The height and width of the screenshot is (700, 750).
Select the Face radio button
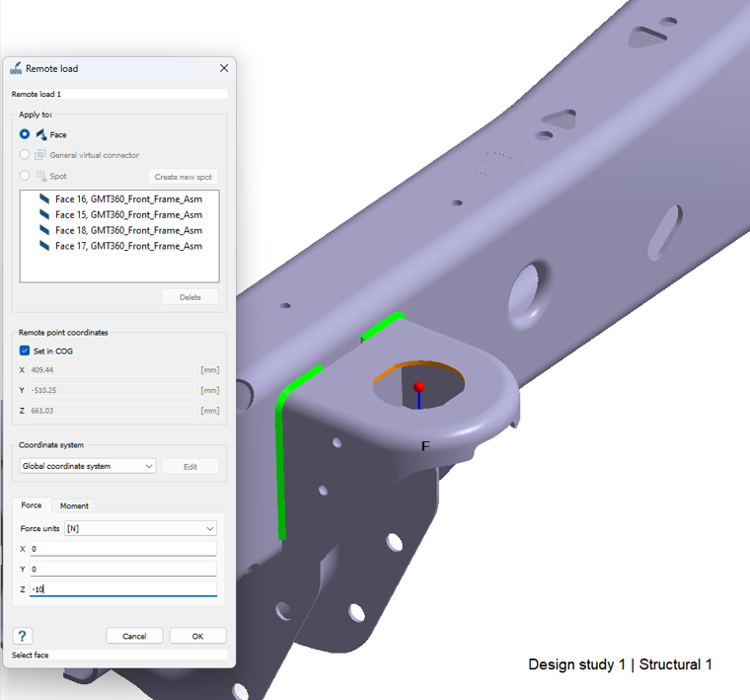click(x=25, y=134)
